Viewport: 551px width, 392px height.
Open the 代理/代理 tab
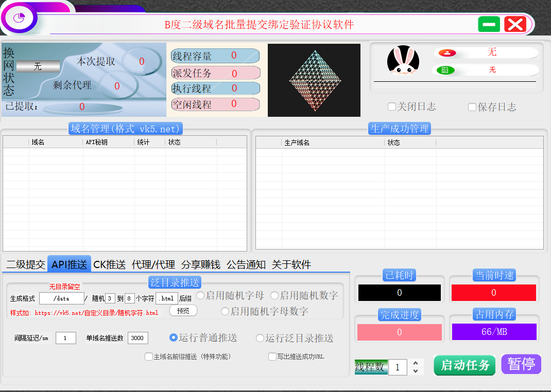point(153,264)
